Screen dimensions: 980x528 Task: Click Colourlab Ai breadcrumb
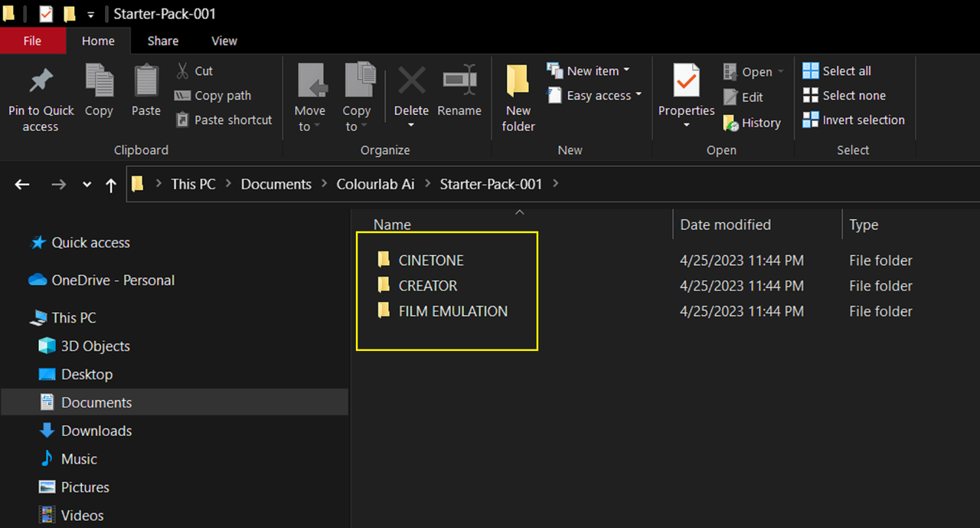point(376,184)
